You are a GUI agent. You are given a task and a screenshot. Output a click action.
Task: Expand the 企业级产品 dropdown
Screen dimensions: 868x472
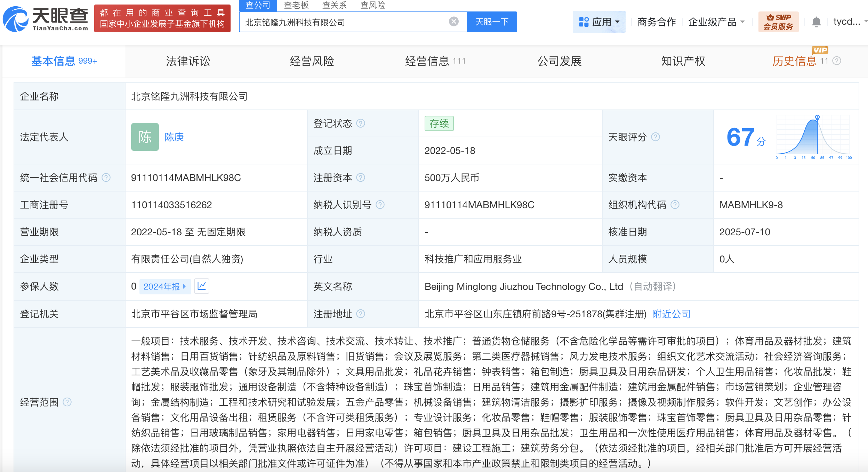tap(716, 22)
